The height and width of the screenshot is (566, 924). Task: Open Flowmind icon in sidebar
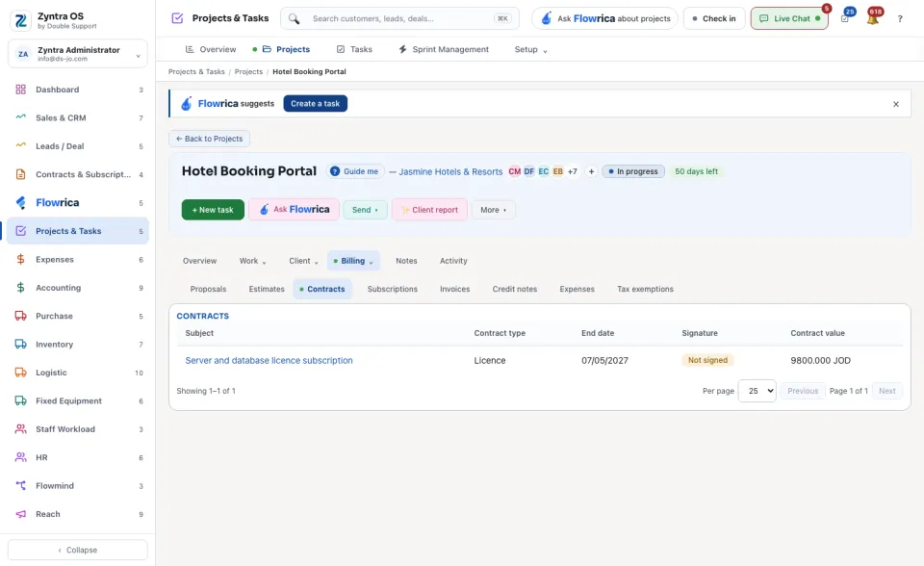click(20, 486)
